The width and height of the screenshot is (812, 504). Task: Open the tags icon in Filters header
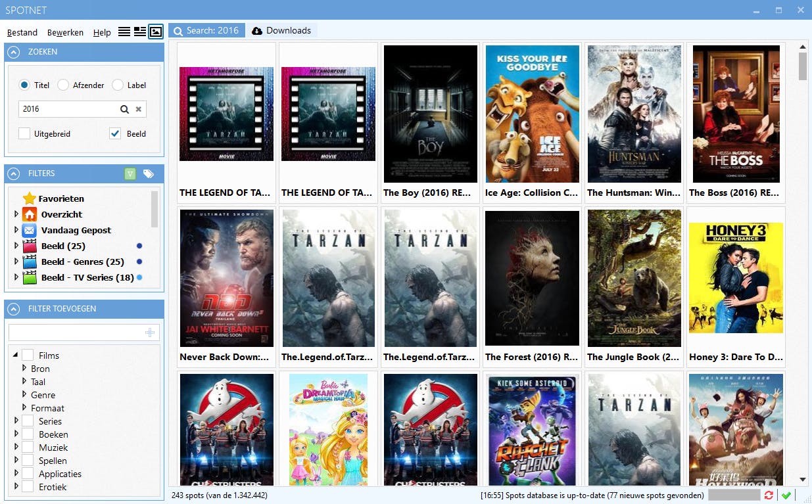[x=149, y=173]
